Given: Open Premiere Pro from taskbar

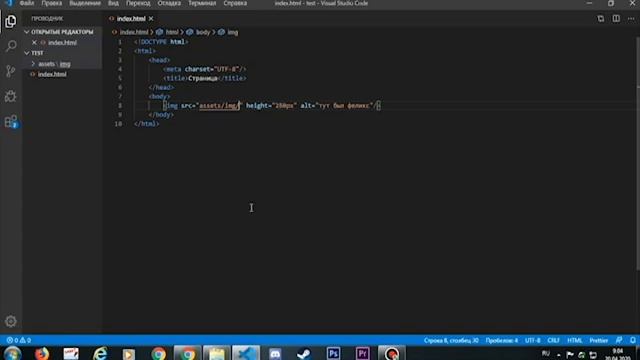Looking at the screenshot, I should click(362, 353).
